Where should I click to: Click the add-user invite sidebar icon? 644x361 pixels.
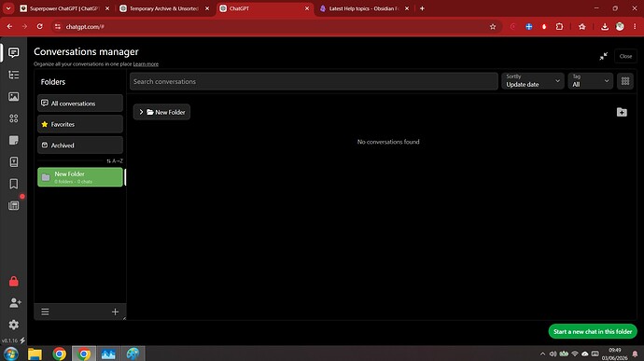click(15, 302)
